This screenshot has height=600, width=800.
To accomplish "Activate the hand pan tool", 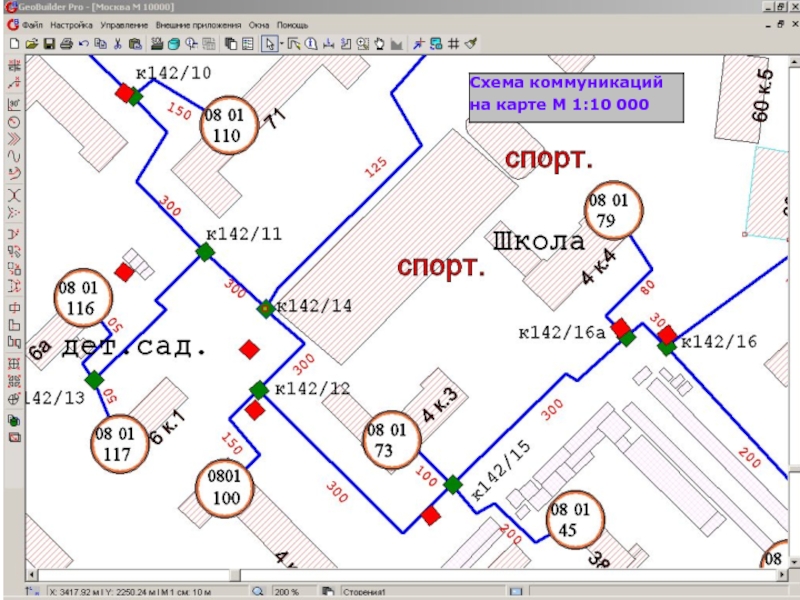I will coord(380,44).
